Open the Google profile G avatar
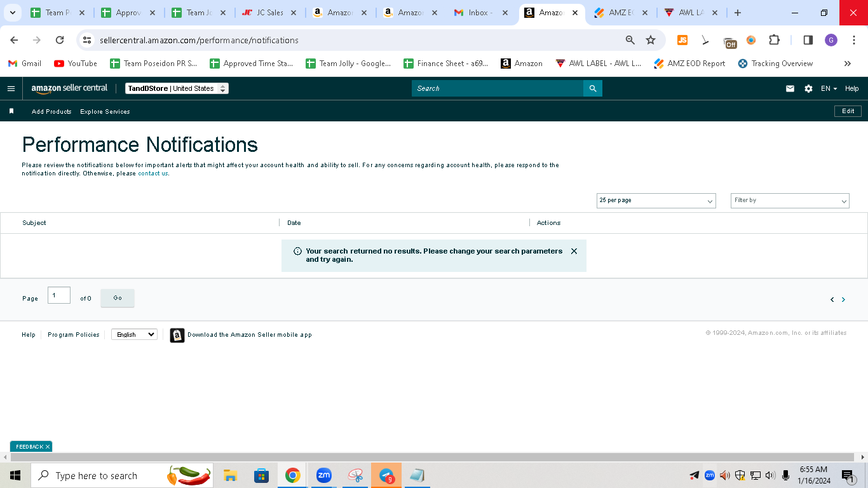Image resolution: width=868 pixels, height=488 pixels. point(831,40)
